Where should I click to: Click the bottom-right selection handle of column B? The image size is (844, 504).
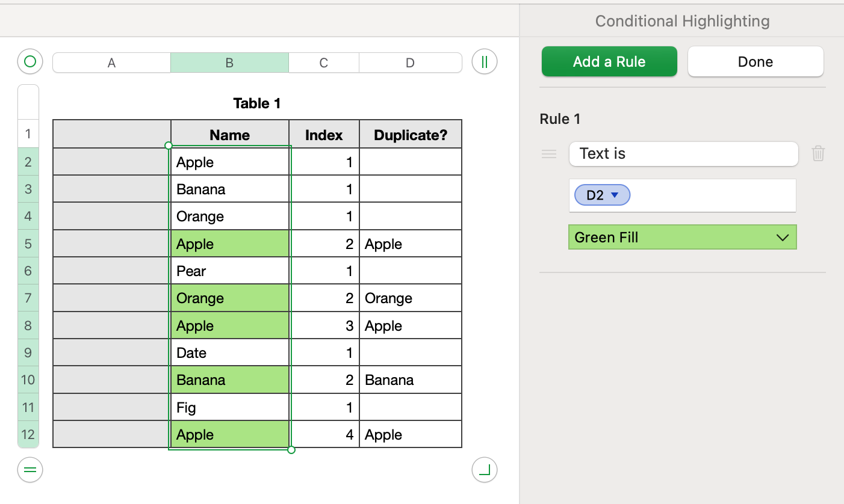(x=291, y=450)
